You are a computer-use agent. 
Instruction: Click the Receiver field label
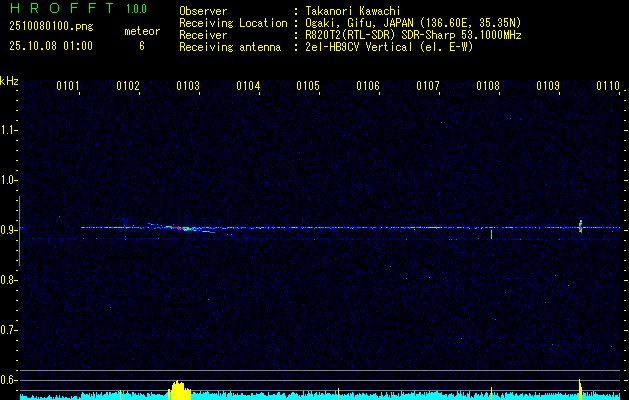pyautogui.click(x=203, y=35)
